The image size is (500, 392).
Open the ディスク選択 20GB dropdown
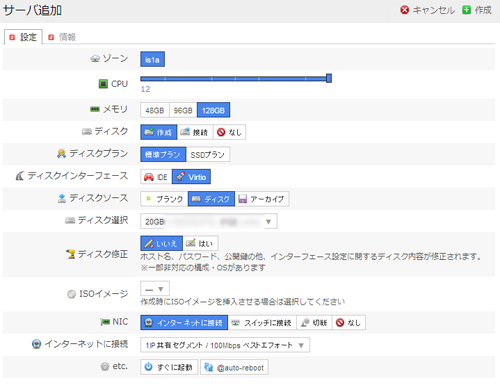point(209,221)
